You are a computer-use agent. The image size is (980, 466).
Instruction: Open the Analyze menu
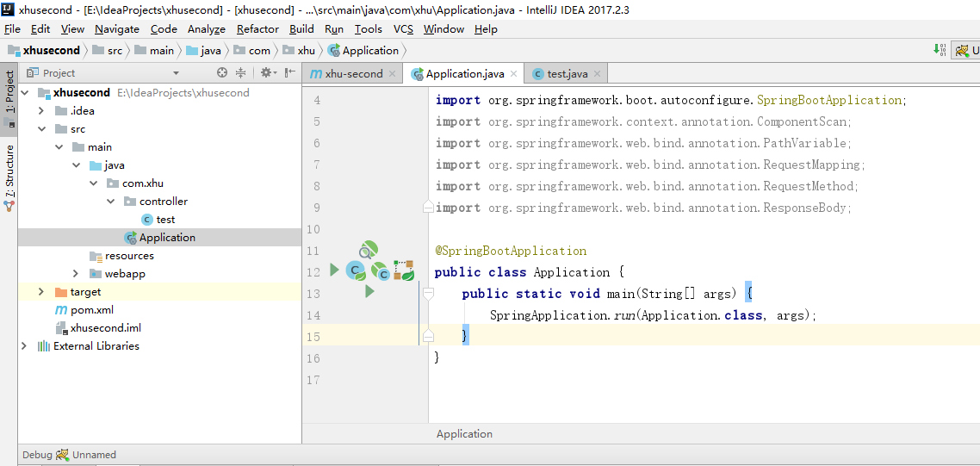207,29
